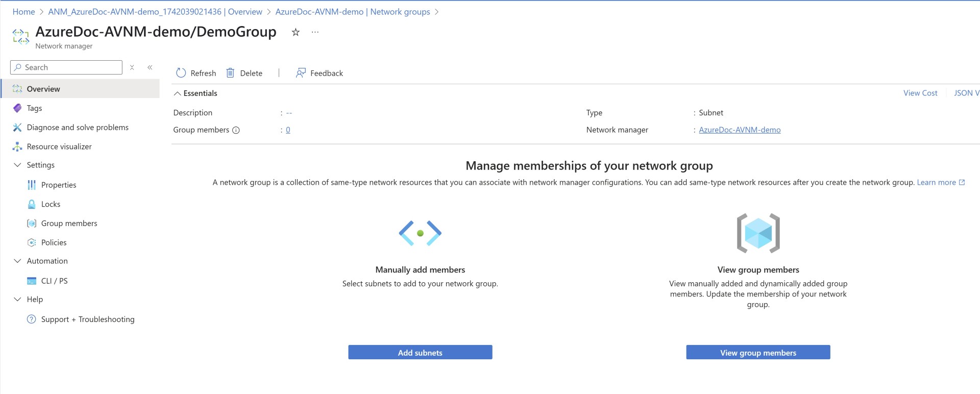Click the Feedback person icon
The image size is (980, 394).
coord(301,73)
